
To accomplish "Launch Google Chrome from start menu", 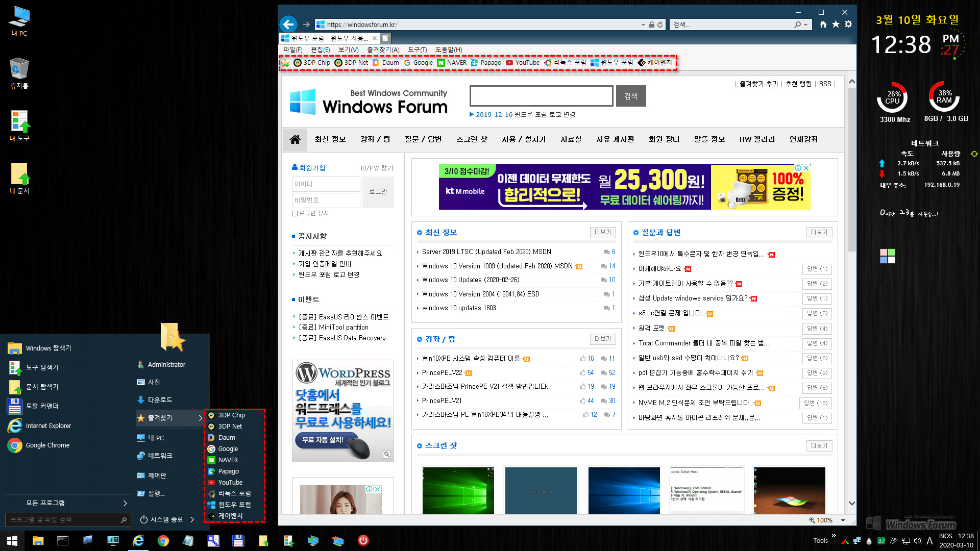I will point(39,445).
